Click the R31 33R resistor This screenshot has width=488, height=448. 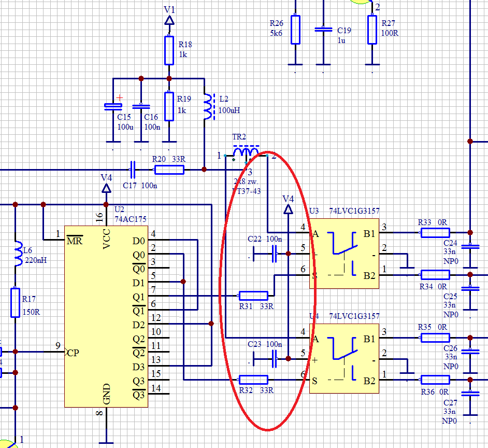click(x=253, y=296)
